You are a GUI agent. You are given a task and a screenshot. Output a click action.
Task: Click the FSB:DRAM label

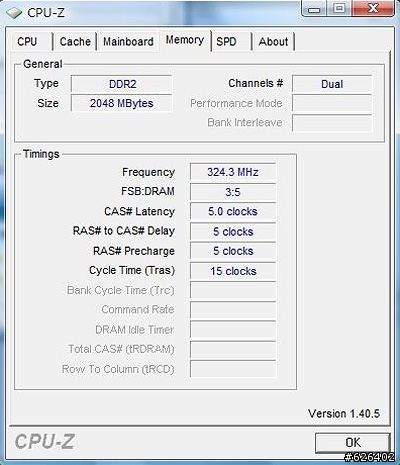coord(148,191)
